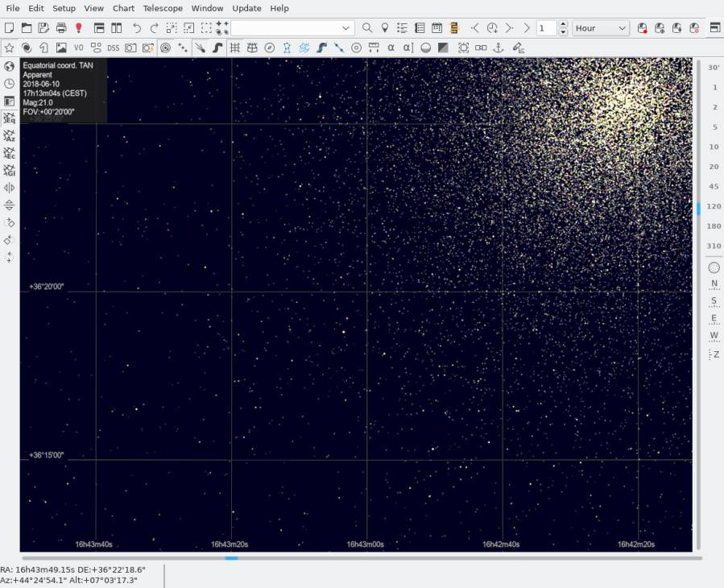Image resolution: width=724 pixels, height=588 pixels.
Task: Toggle night vision red bulb icon
Action: (78, 28)
